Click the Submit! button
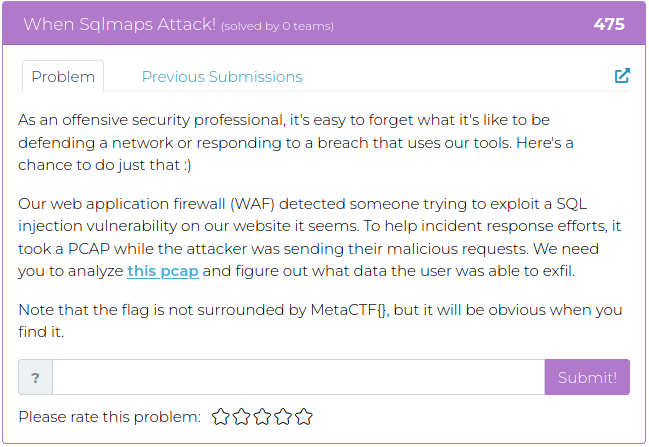Screen dimensions: 649x447 click(x=587, y=377)
